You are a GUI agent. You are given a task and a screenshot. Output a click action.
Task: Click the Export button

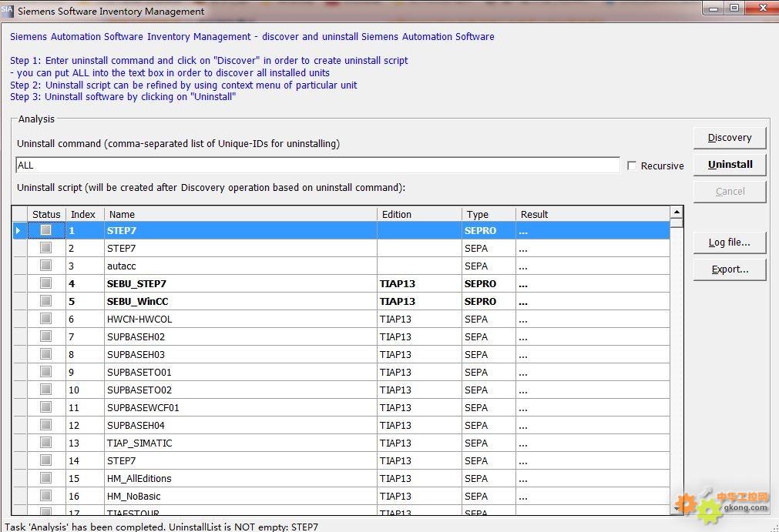pos(730,269)
